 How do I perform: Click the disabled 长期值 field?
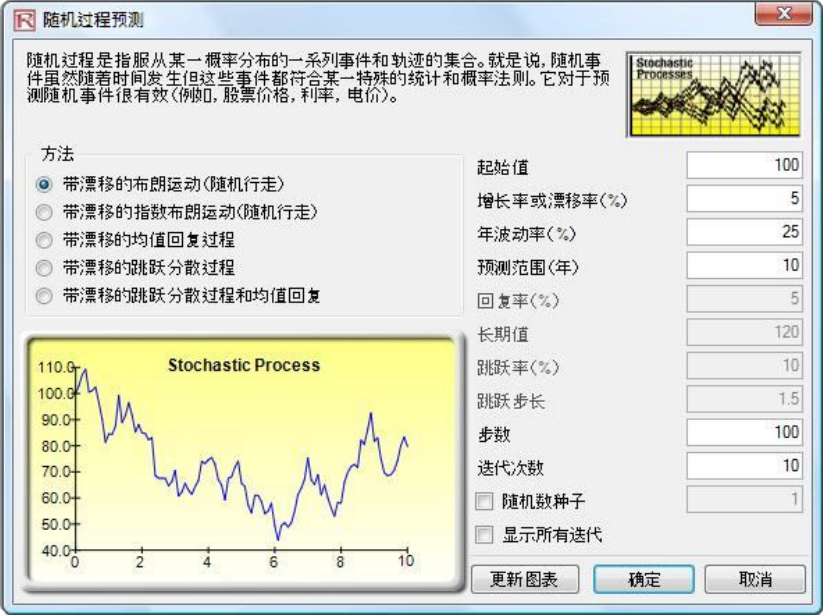tap(744, 332)
